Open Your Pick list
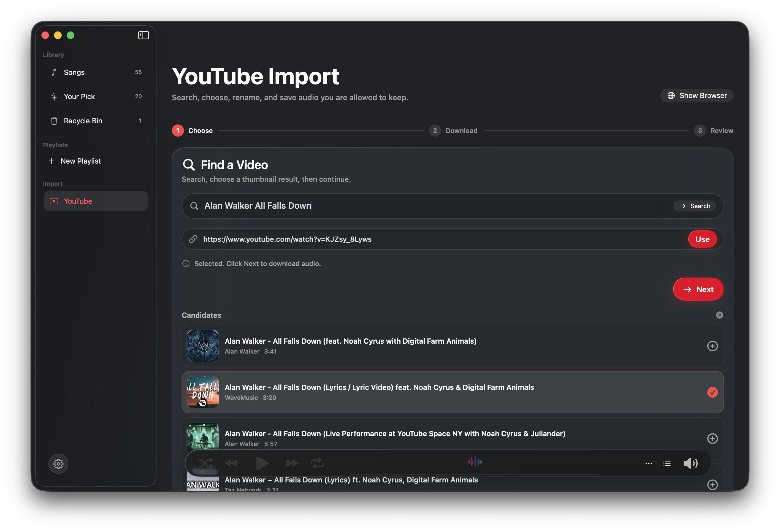 [x=96, y=96]
